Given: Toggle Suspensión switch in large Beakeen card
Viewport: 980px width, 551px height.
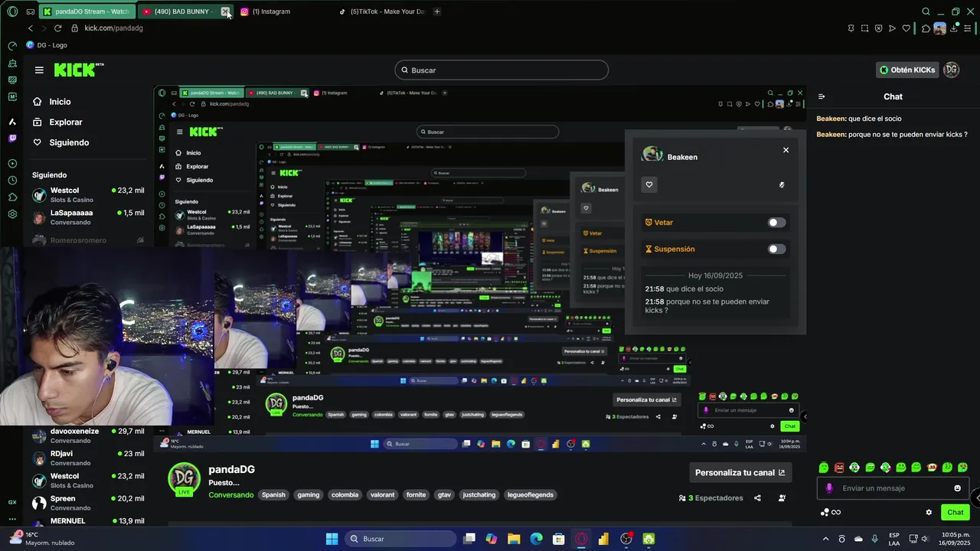Looking at the screenshot, I should point(776,249).
